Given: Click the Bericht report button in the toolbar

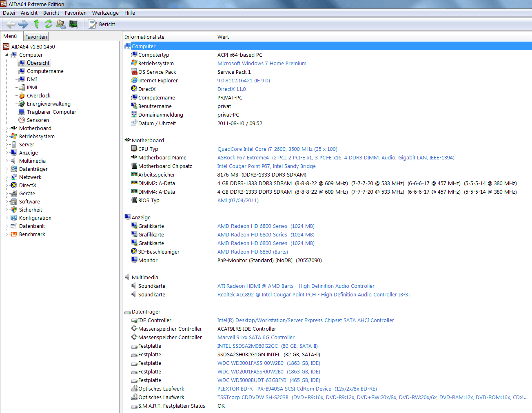Looking at the screenshot, I should click(102, 24).
